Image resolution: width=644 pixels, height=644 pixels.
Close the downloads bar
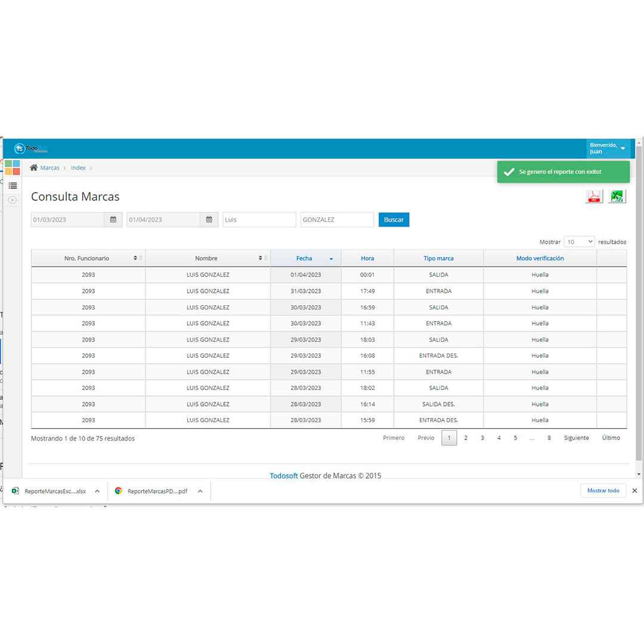tap(634, 490)
